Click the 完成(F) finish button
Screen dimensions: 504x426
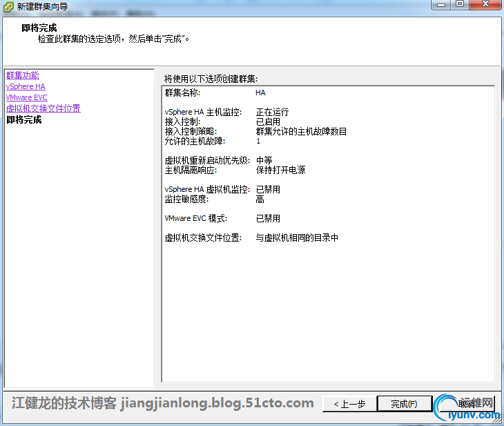tap(404, 404)
